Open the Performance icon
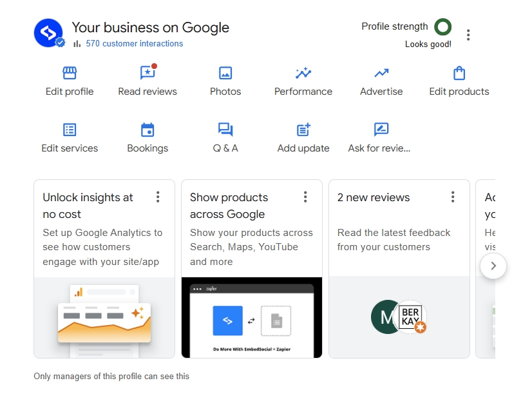 [x=303, y=74]
